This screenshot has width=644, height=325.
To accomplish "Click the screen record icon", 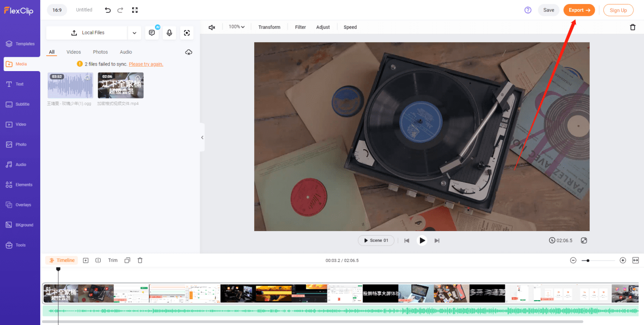I will pos(187,32).
